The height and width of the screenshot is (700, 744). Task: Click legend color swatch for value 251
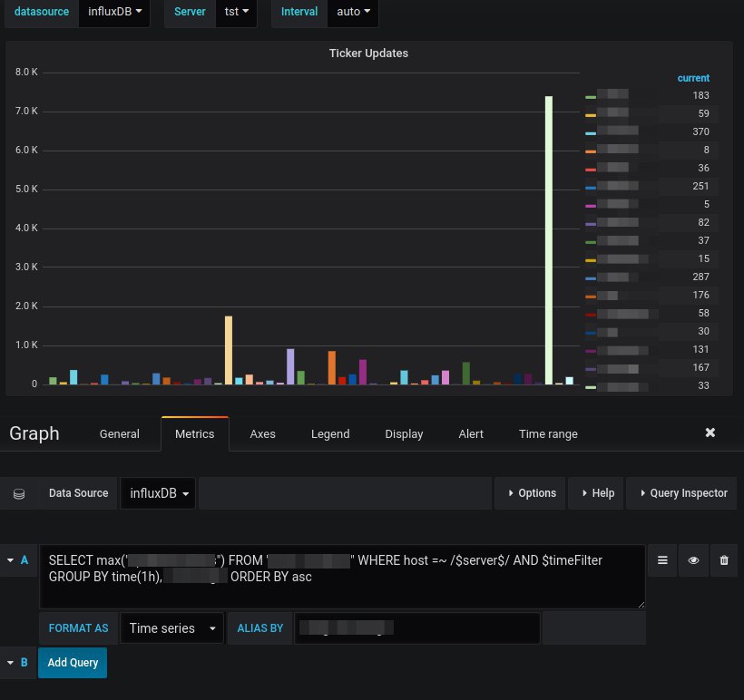click(x=591, y=188)
